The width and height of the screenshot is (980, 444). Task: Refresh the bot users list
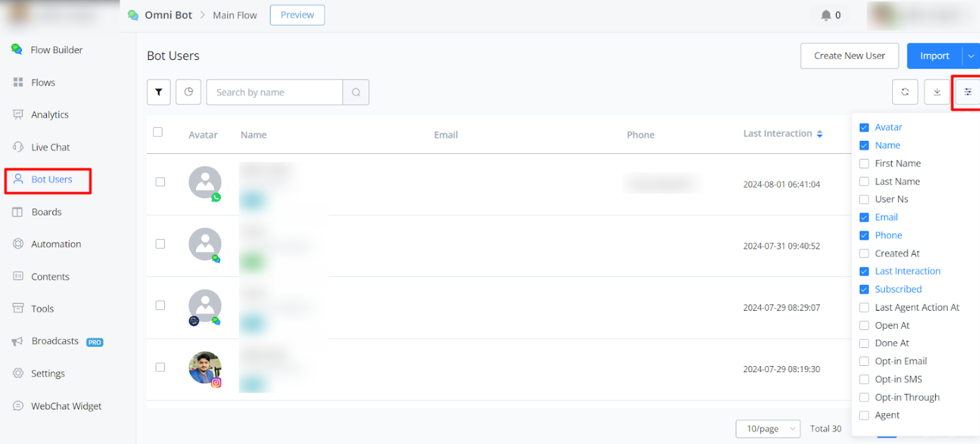pyautogui.click(x=905, y=92)
